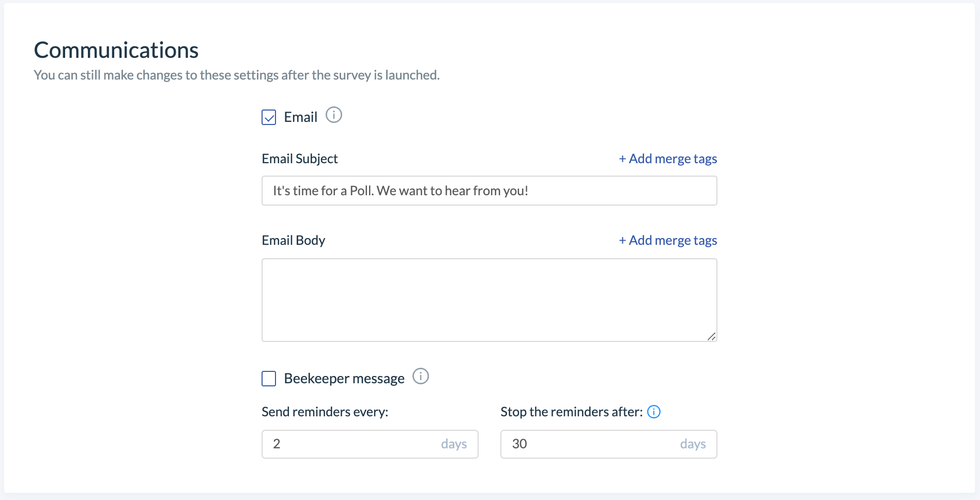Focus the empty Email Body textarea
Screen dimensions: 980x500
point(489,300)
